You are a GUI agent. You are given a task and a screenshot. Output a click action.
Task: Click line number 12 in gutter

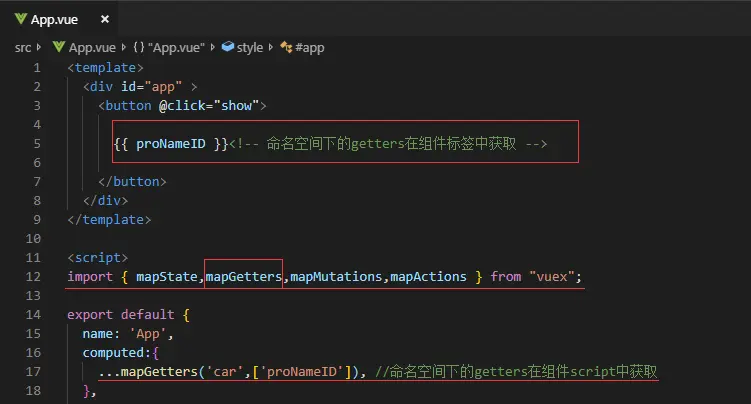33,277
